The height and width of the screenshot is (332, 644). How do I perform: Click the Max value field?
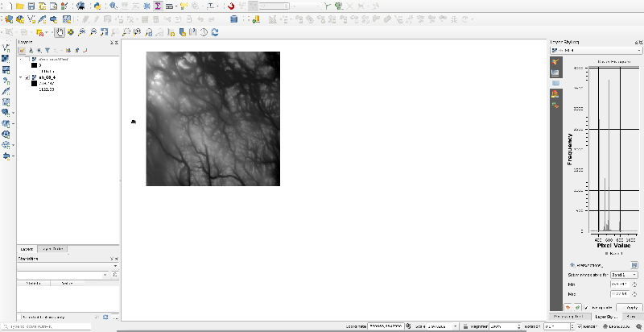tap(620, 294)
